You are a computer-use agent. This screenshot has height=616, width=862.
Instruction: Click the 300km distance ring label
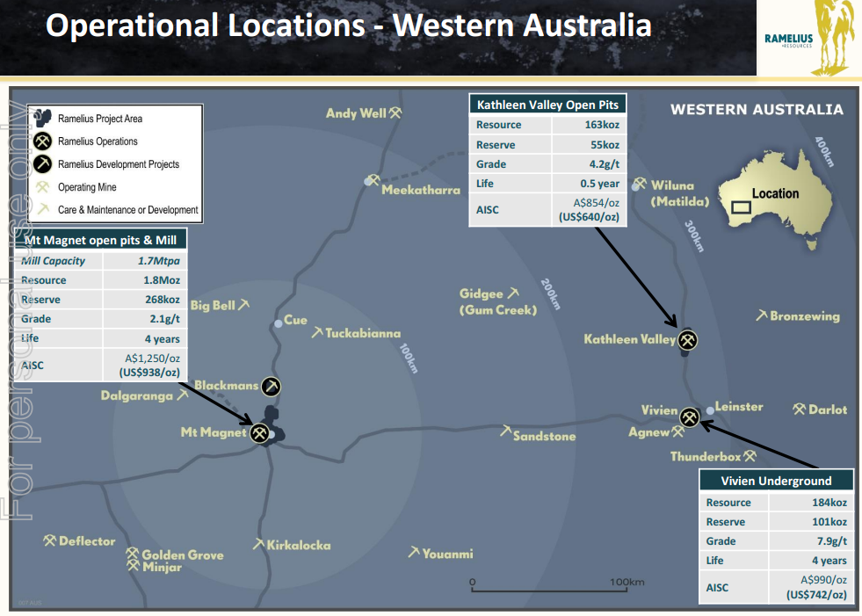click(x=694, y=236)
